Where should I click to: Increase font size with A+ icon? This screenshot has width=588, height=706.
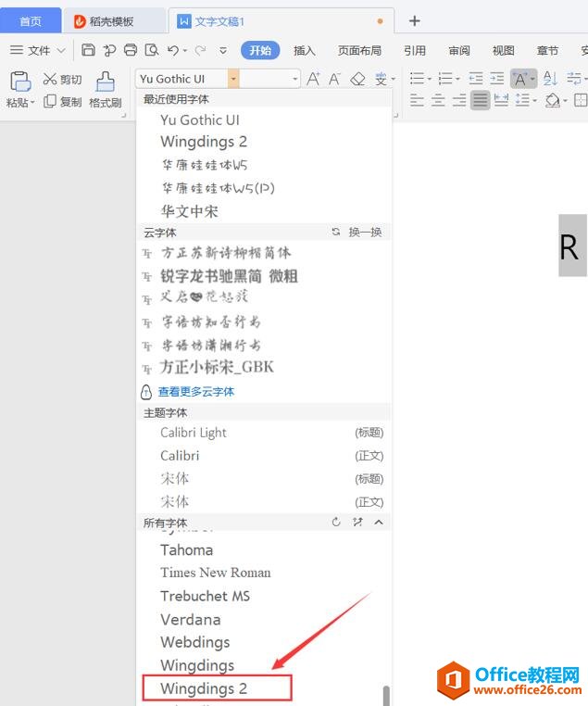click(x=313, y=80)
